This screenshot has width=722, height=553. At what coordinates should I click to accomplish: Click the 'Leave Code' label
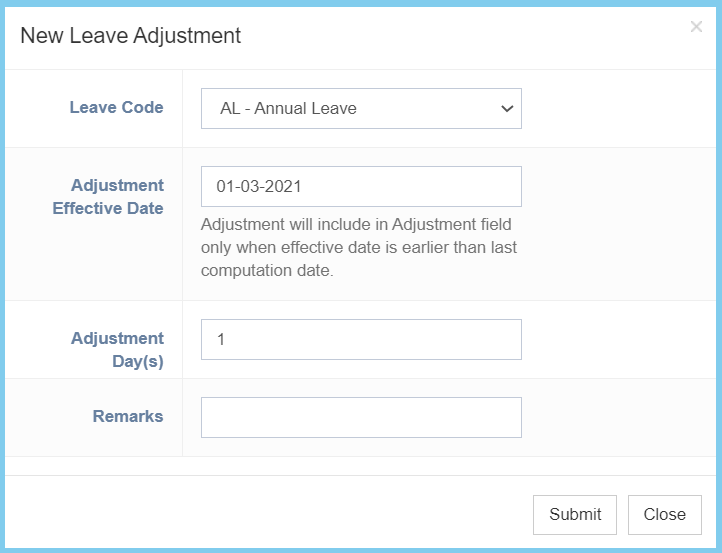[x=116, y=107]
